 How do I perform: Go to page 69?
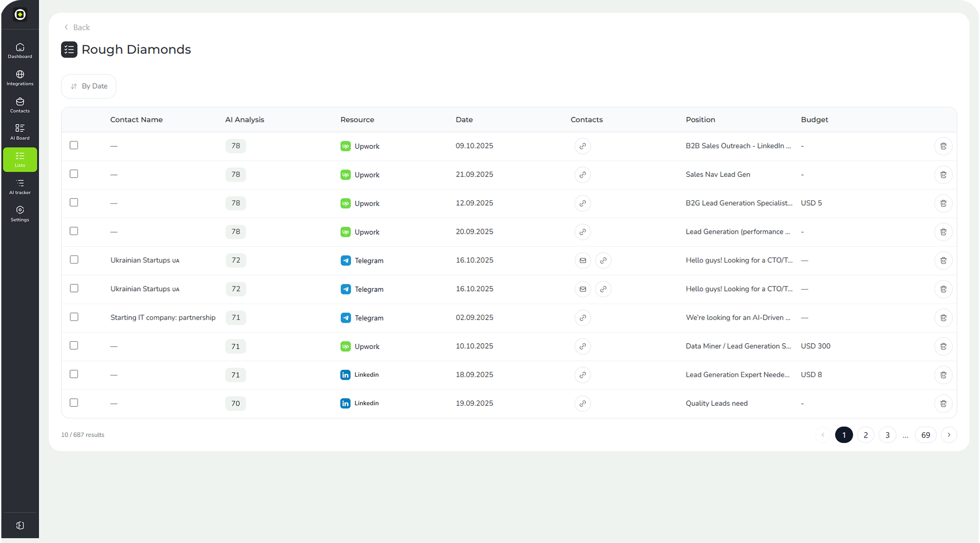pos(926,435)
